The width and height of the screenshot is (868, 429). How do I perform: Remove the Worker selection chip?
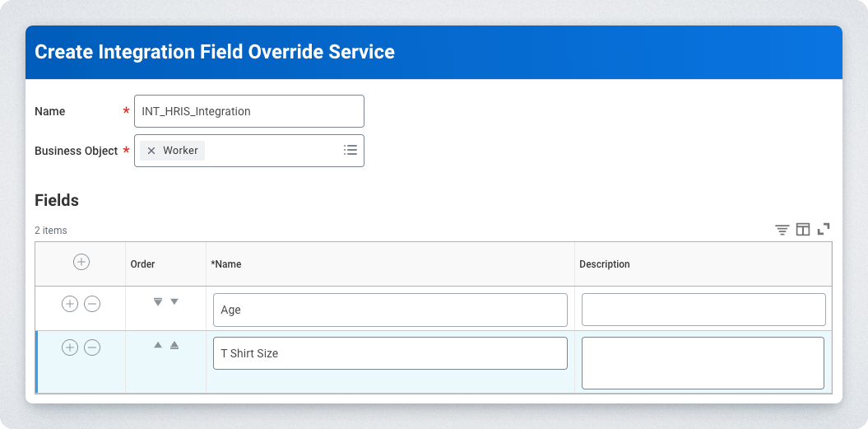coord(151,151)
